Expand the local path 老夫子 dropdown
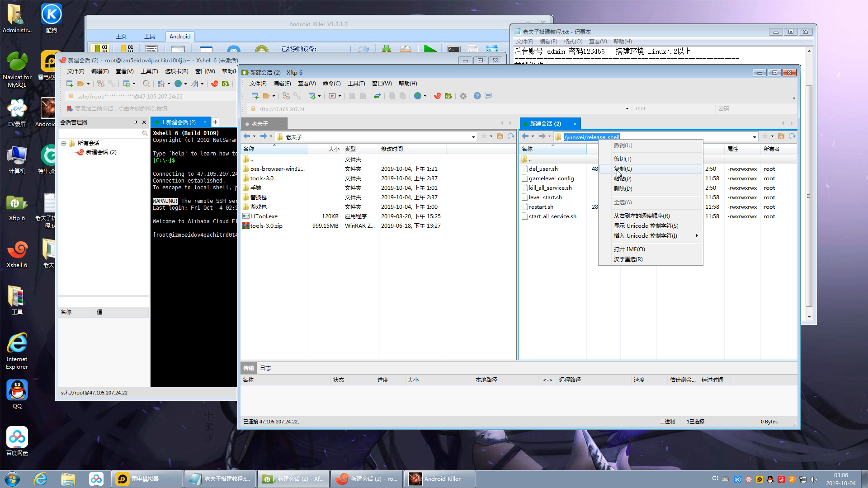868x488 pixels. [x=473, y=137]
